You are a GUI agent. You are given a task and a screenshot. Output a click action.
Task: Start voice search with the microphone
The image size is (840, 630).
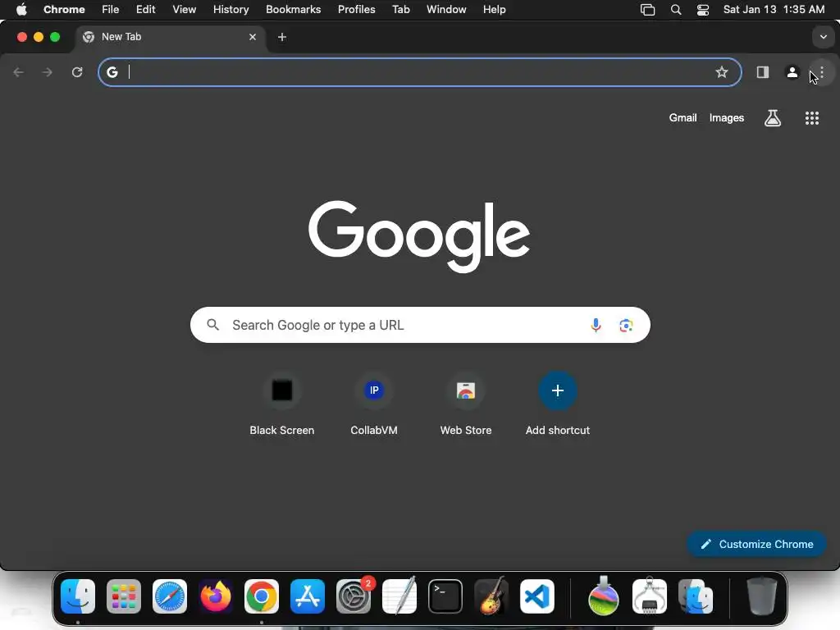click(x=596, y=325)
